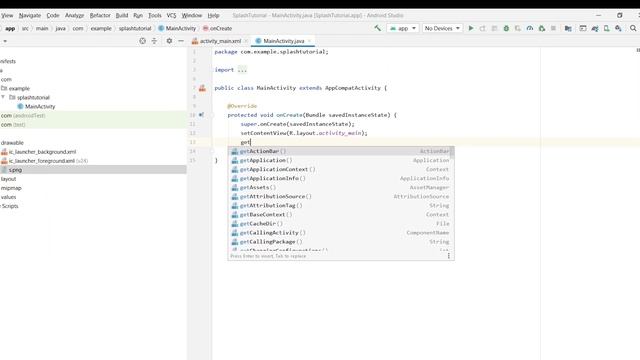
Task: Click the splashtutorial breadcrumb
Action: coord(135,28)
